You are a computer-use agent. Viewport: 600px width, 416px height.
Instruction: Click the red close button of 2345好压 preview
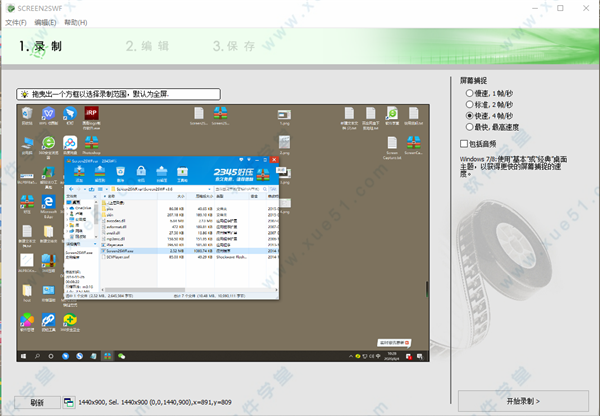pos(274,160)
